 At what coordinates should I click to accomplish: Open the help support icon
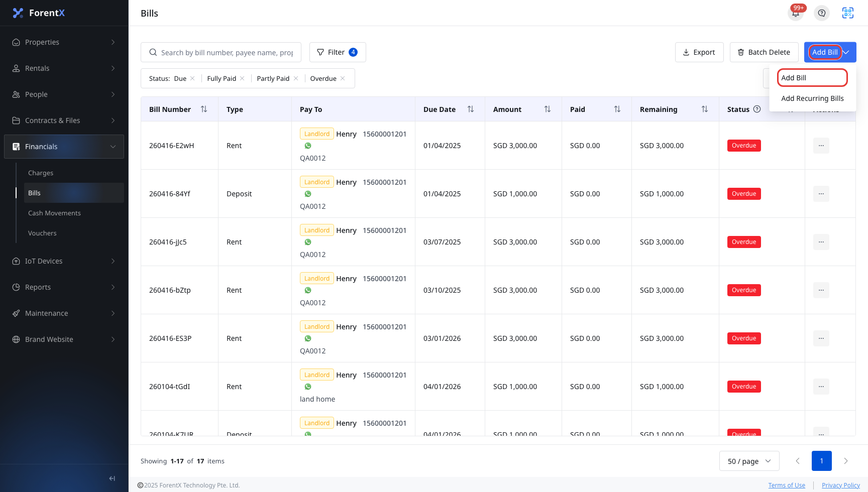822,13
